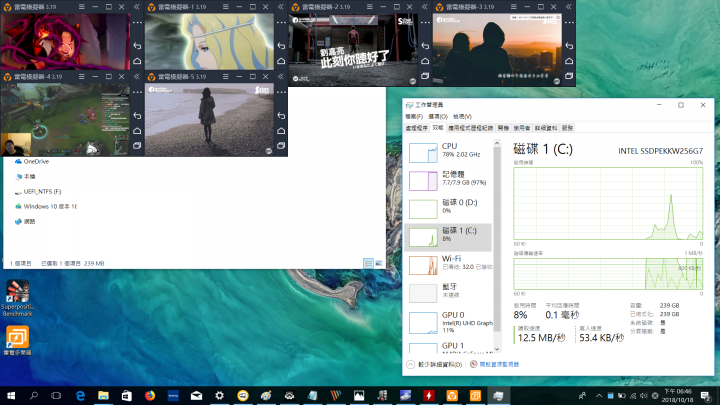Click the back arrow in 雷電模擬器-1
Viewport: 720px width, 405px height.
click(281, 46)
